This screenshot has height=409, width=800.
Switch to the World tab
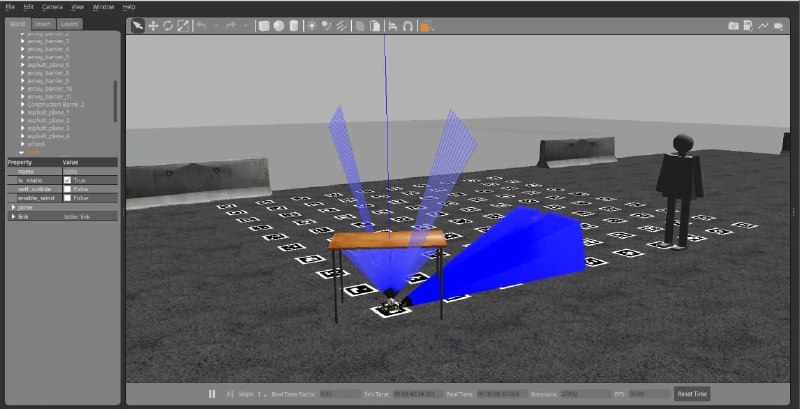17,24
